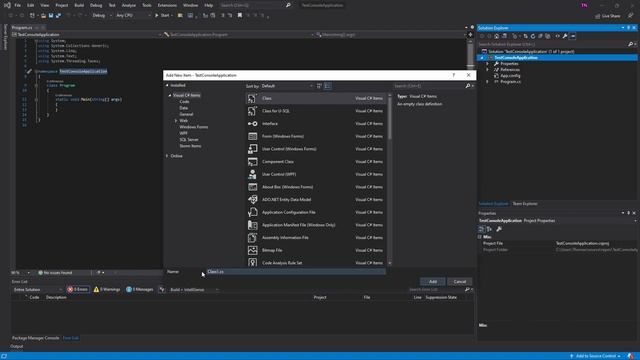Expand the Properties node in Solution Explorer
The height and width of the screenshot is (360, 640).
tap(487, 64)
